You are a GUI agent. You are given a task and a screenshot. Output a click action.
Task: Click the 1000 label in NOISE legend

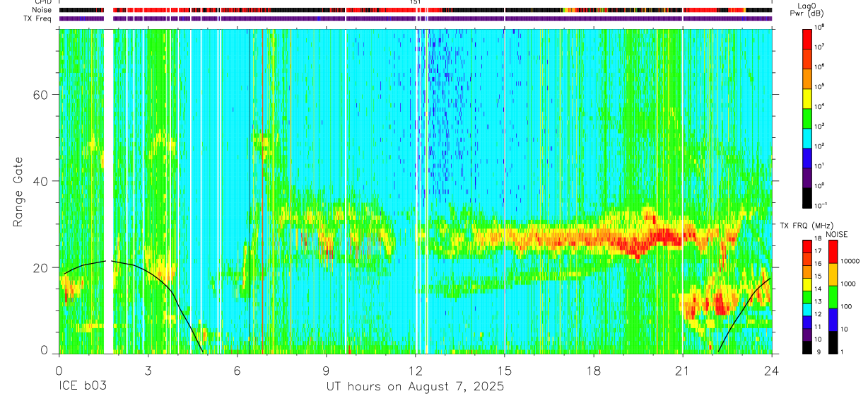tap(849, 284)
